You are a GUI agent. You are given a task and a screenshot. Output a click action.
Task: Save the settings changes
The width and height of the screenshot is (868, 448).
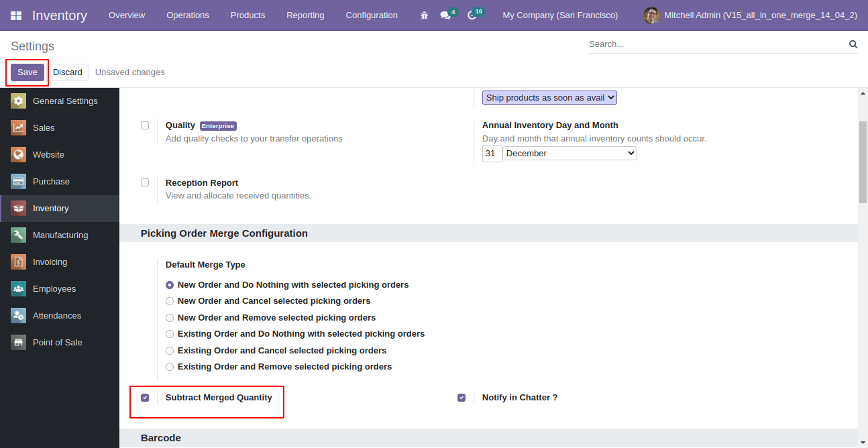pos(28,72)
